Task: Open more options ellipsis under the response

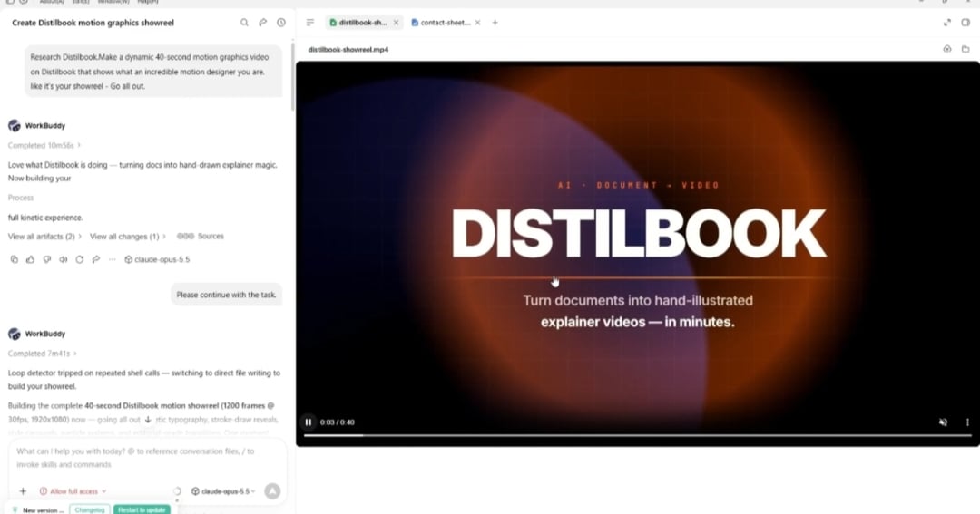Action: [112, 259]
